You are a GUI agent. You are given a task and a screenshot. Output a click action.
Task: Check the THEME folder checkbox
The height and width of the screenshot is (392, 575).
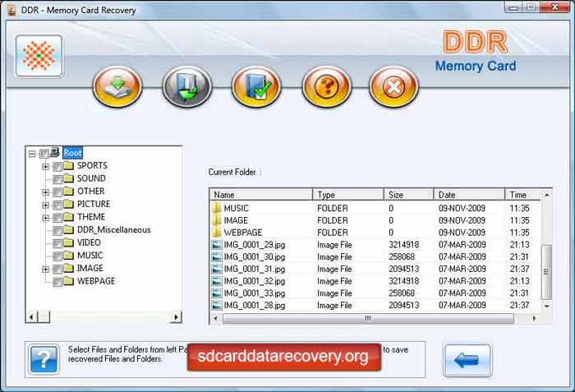pos(57,218)
